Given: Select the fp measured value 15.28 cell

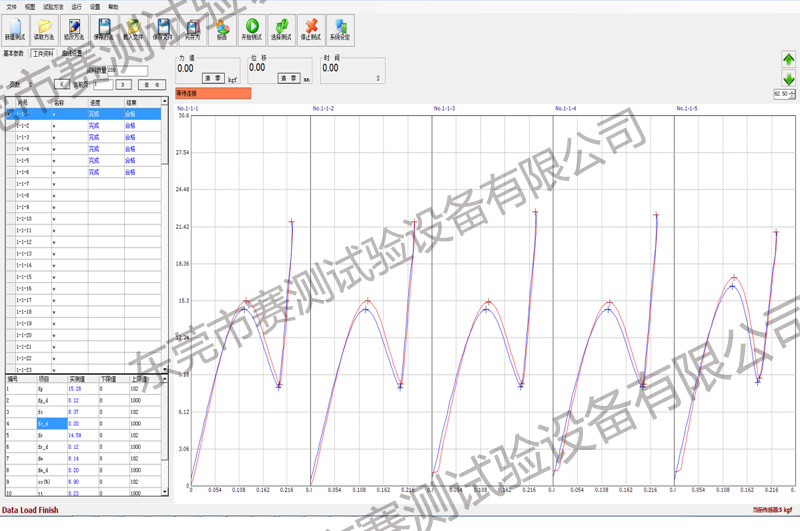Looking at the screenshot, I should coord(80,388).
